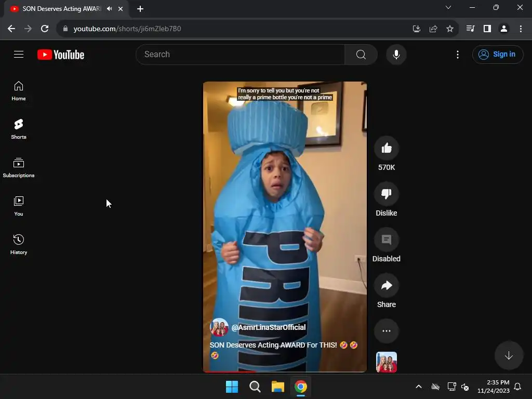Go to next Short with down arrow
The image size is (532, 399).
coord(509,355)
